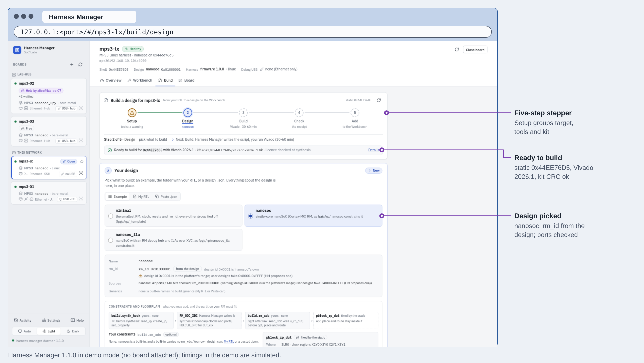The image size is (644, 363).
Task: Follow the My RTL link in constraints note
Action: coord(228,342)
